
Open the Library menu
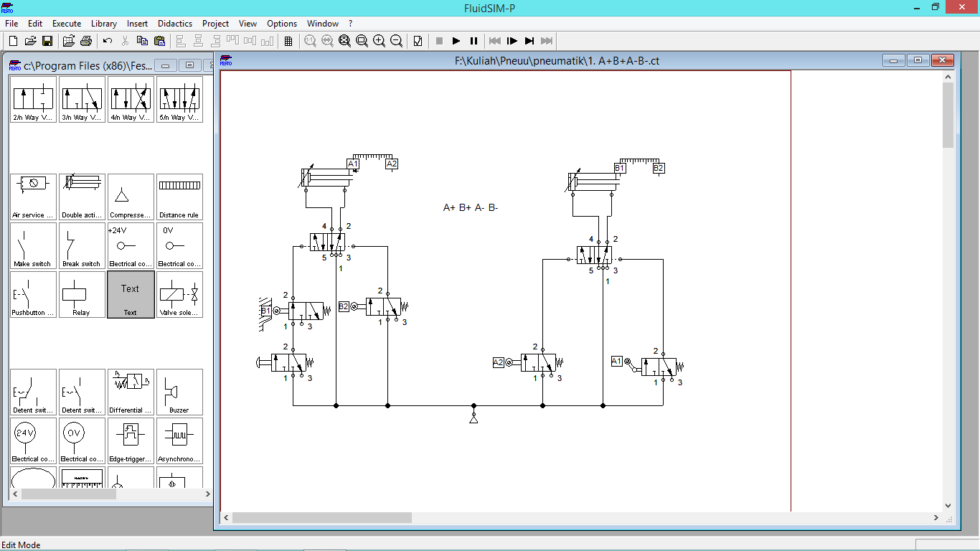point(103,23)
